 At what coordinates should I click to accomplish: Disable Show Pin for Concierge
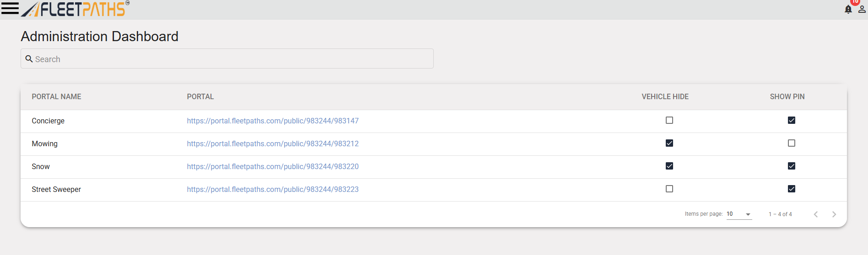[791, 120]
